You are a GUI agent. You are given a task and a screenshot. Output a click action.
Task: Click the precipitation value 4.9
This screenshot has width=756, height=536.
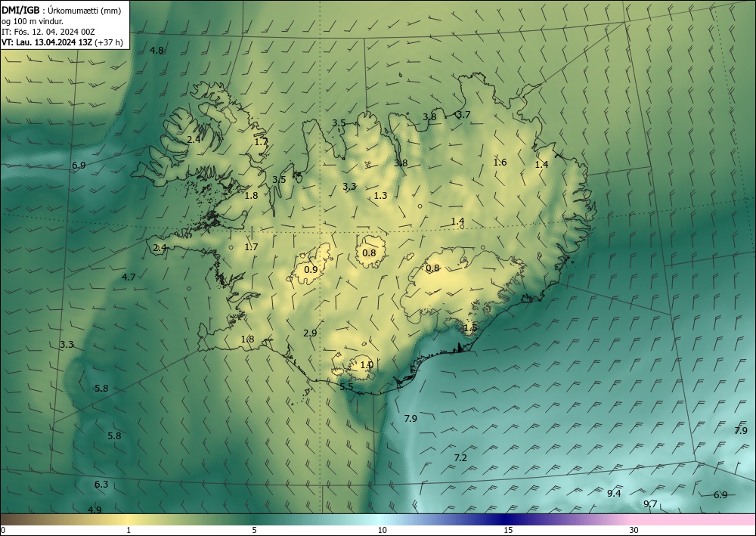pyautogui.click(x=94, y=510)
